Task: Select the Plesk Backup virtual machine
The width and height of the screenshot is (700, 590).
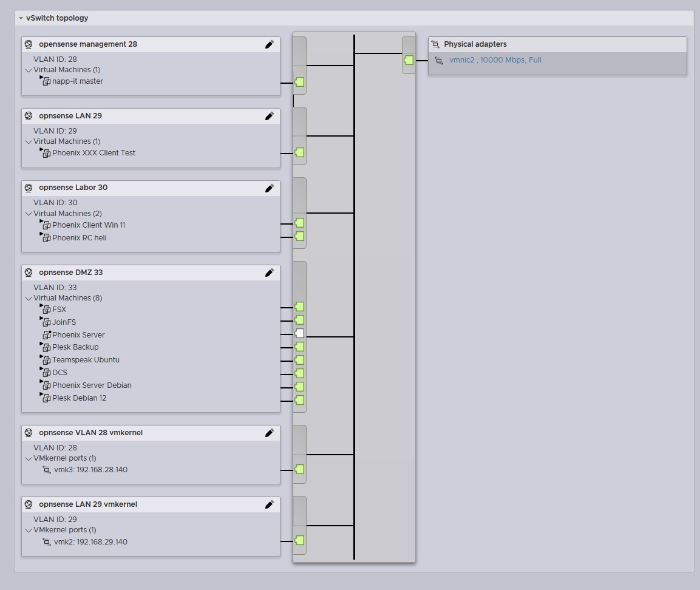Action: pyautogui.click(x=75, y=347)
